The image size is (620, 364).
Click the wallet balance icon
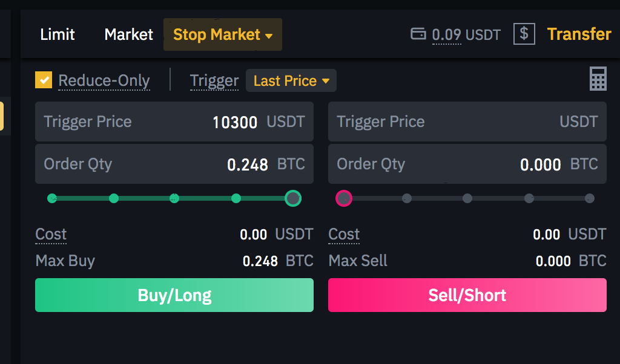click(x=418, y=34)
